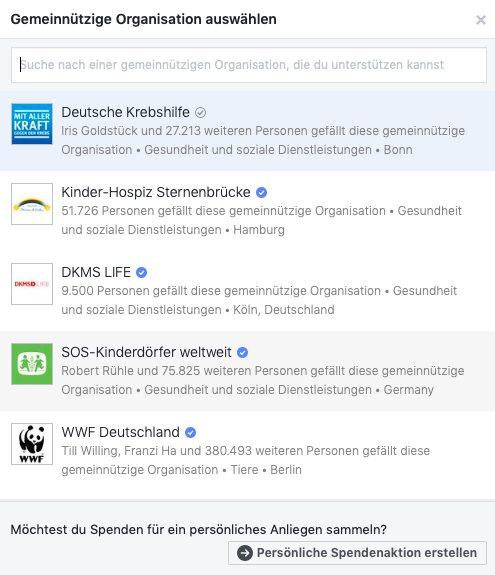This screenshot has width=495, height=575.
Task: Click the Deutsche Krebshilfe logo thumbnail
Action: [x=32, y=124]
